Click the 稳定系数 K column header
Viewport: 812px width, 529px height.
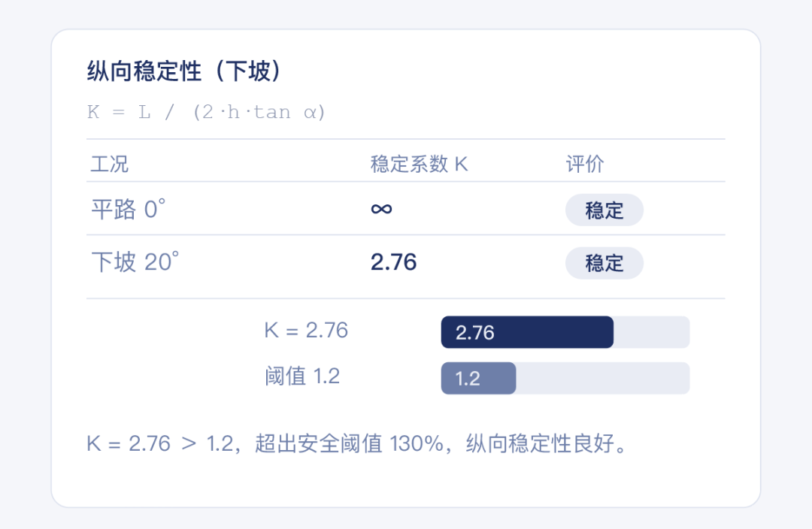click(419, 165)
